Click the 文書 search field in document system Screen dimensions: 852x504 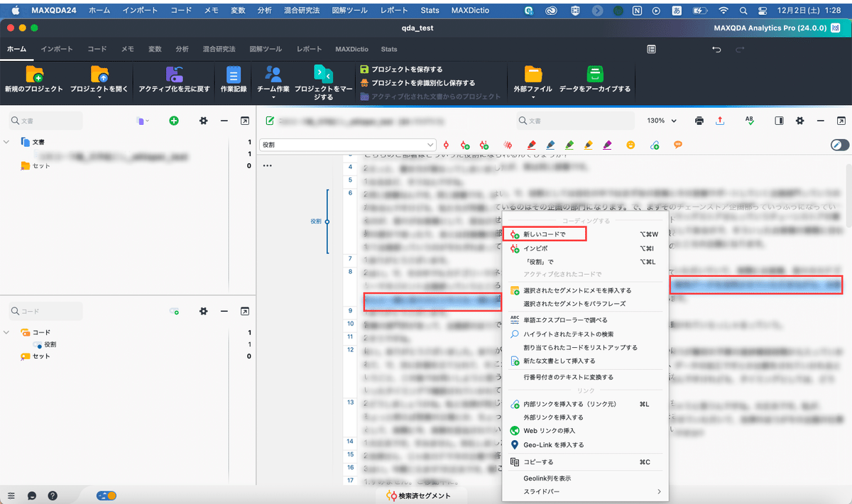tap(45, 121)
